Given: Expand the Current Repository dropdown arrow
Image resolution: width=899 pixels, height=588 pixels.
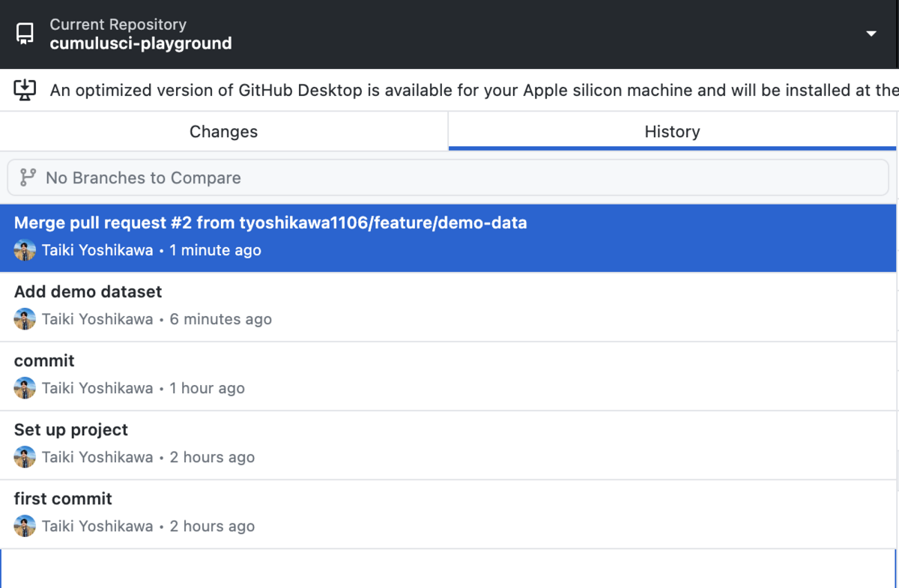Looking at the screenshot, I should point(871,34).
